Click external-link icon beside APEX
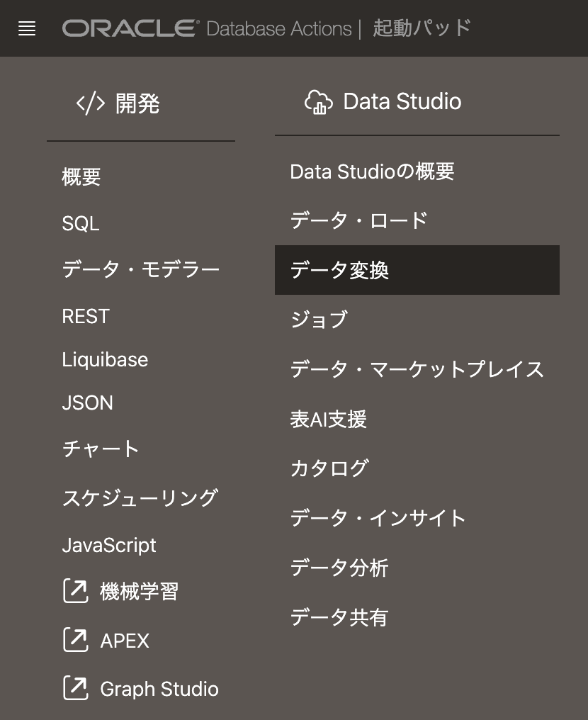588x720 pixels. click(75, 640)
